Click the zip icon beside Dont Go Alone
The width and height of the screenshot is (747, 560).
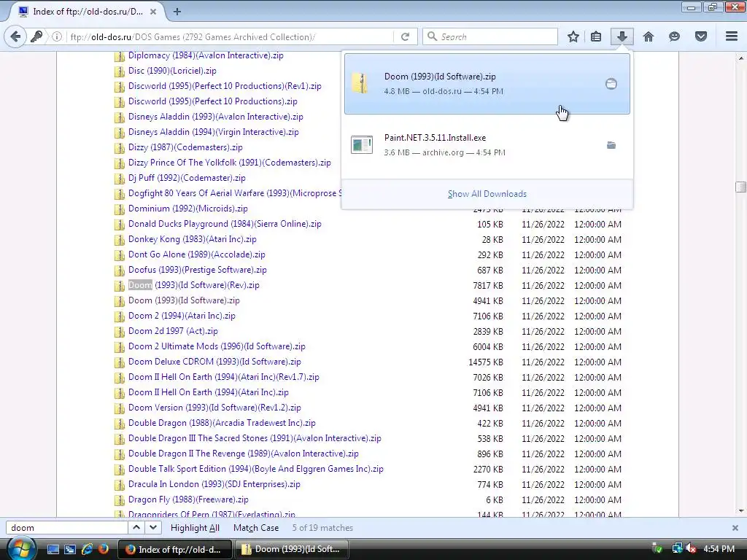119,255
